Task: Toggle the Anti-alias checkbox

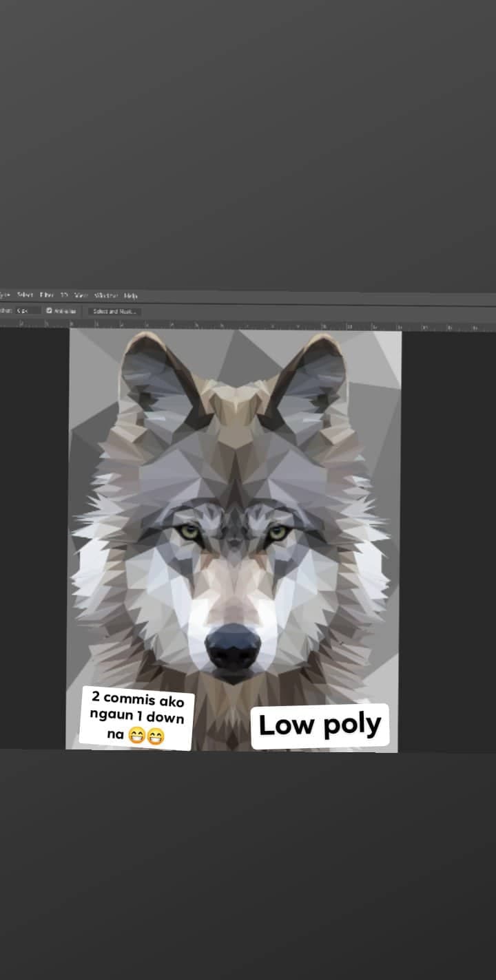Action: (x=49, y=311)
